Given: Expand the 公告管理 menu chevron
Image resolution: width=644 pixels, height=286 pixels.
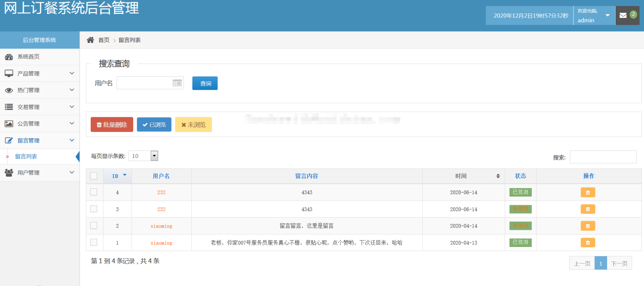Looking at the screenshot, I should coord(72,123).
